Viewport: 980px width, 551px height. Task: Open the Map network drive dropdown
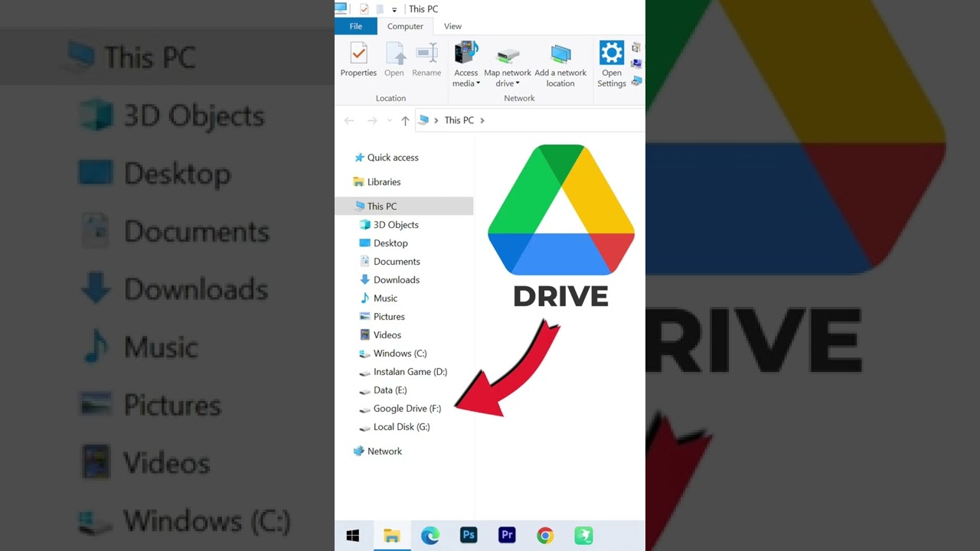click(508, 65)
